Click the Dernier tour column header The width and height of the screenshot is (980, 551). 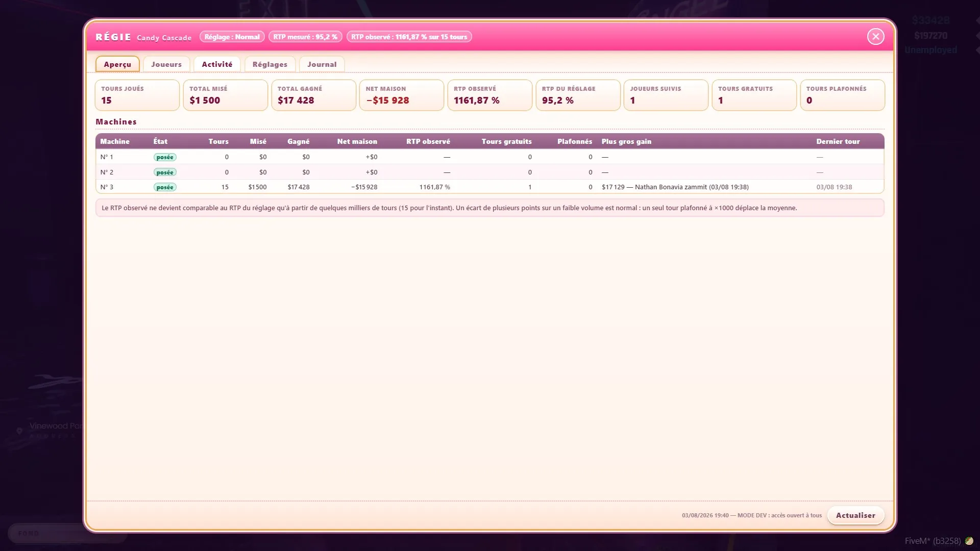[x=838, y=141]
